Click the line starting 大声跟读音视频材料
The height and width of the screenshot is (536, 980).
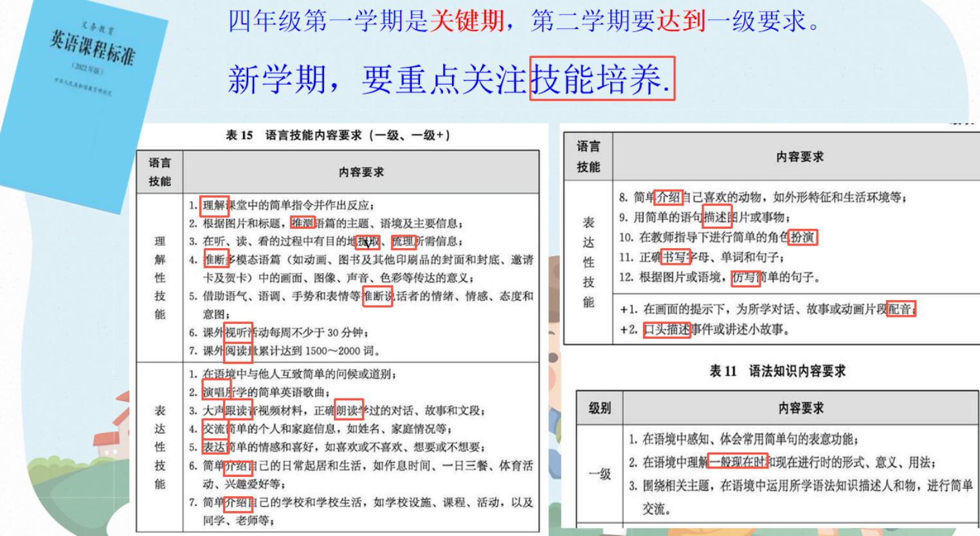[x=337, y=411]
